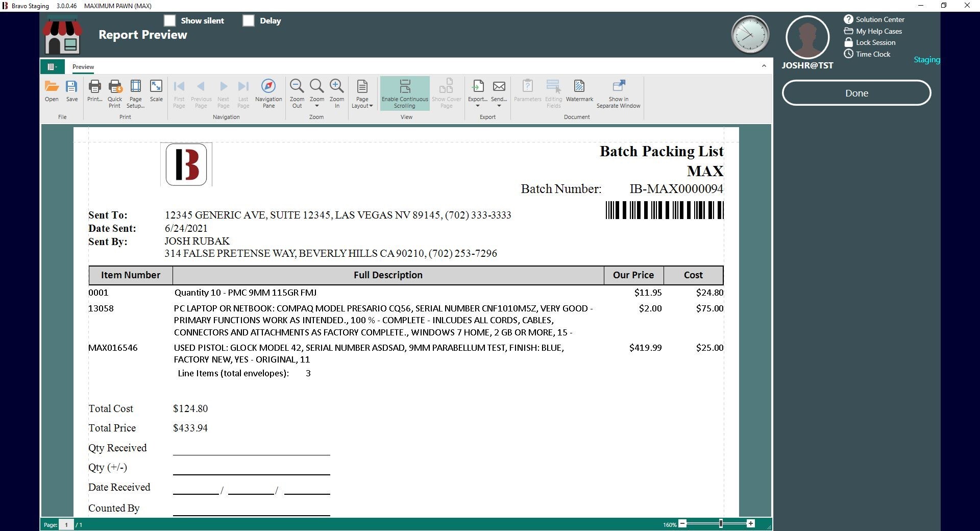The height and width of the screenshot is (531, 980).
Task: Click the zoom level slider handle
Action: tap(721, 524)
